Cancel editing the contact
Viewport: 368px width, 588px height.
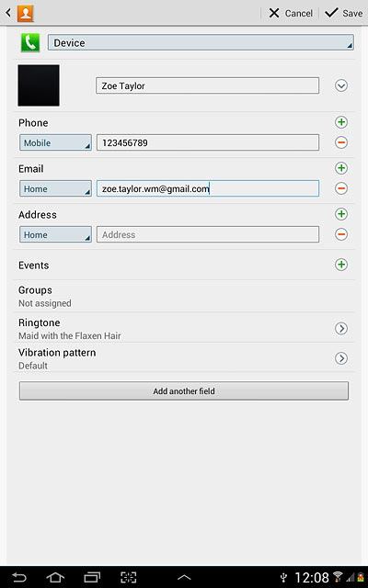click(x=291, y=13)
